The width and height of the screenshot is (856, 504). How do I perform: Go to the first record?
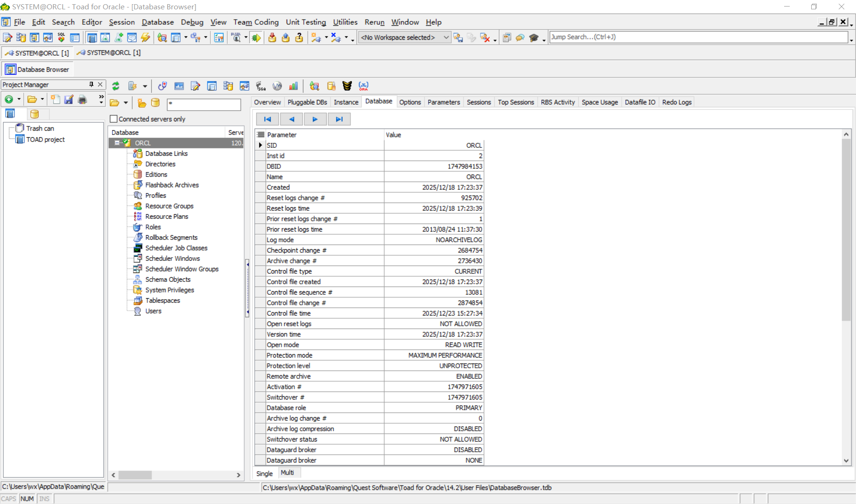pos(267,119)
